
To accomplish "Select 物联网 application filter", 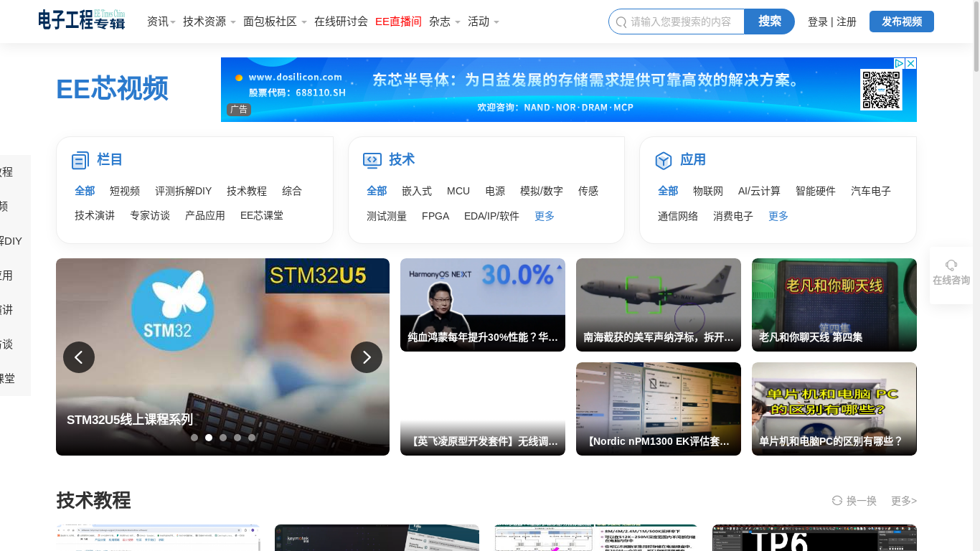I will 708,191.
